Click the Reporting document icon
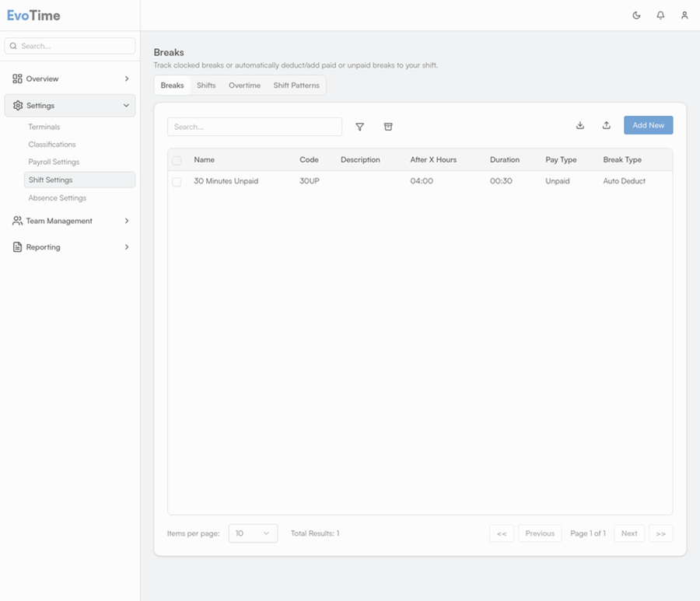 (18, 247)
